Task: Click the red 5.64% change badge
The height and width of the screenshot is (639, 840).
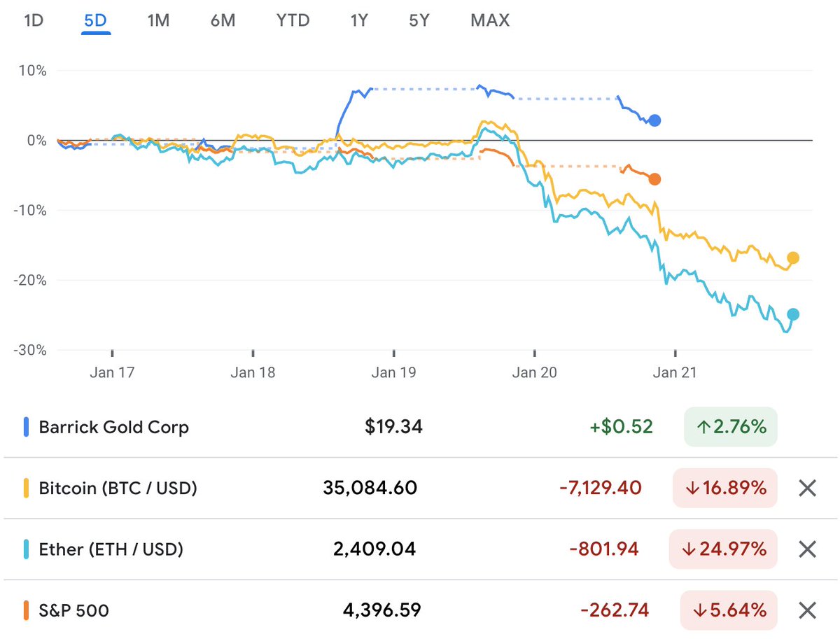Action: click(x=729, y=610)
